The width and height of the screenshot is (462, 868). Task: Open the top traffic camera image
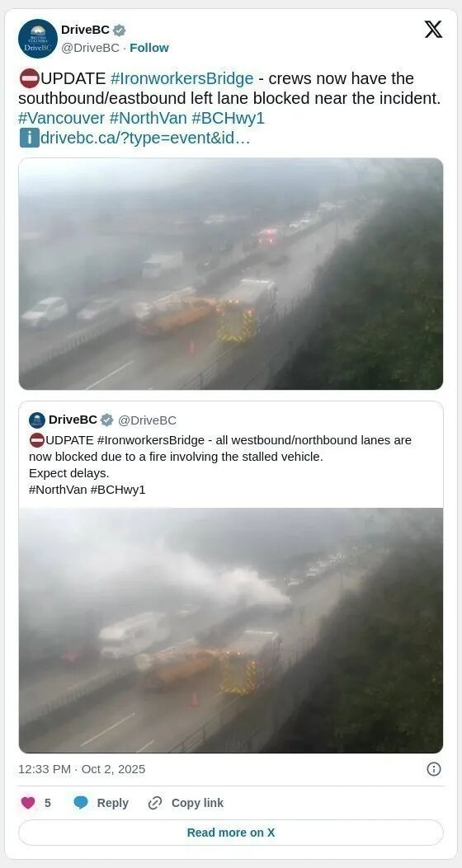231,274
